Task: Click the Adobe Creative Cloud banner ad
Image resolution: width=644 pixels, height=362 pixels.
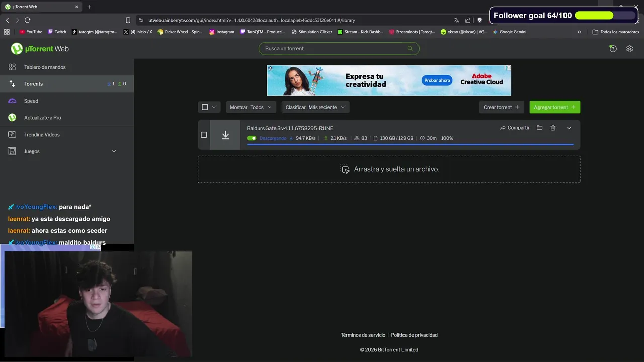Action: point(389,80)
